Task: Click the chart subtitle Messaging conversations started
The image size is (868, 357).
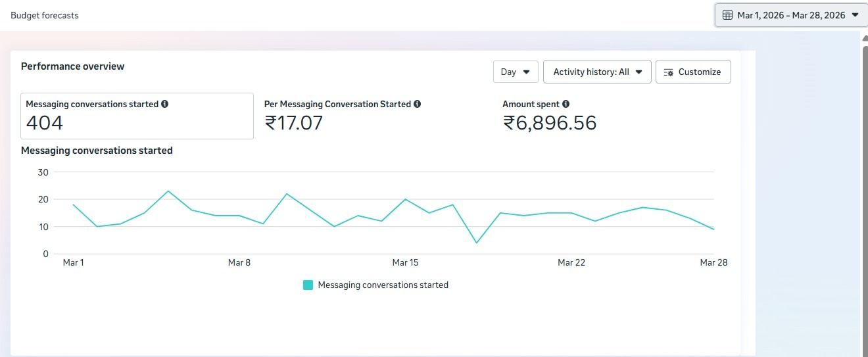Action: [97, 151]
